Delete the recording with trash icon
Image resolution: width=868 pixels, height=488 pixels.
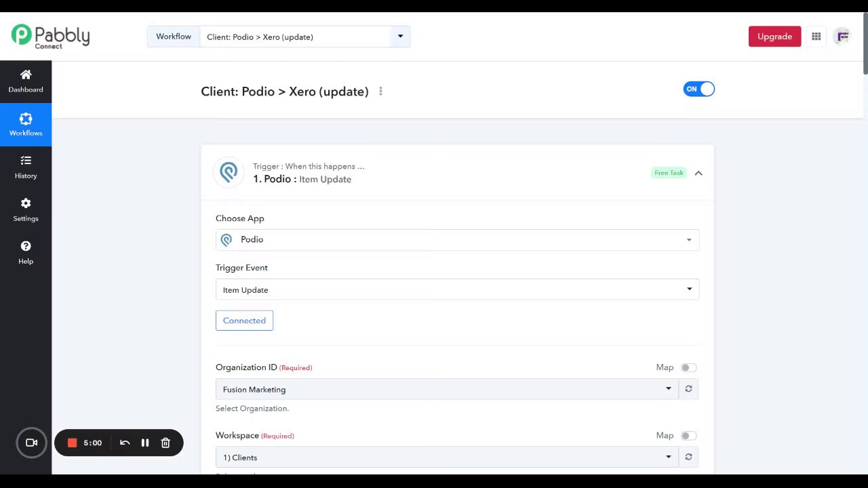click(x=165, y=443)
